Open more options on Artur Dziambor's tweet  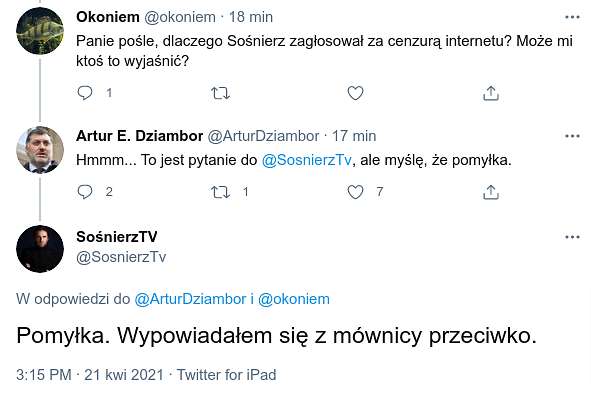point(572,136)
